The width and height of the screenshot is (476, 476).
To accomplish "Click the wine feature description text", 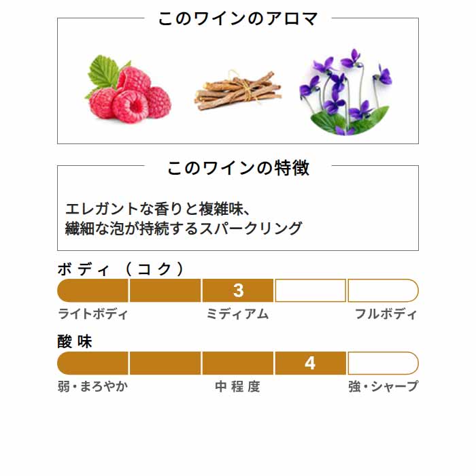I will click(184, 218).
